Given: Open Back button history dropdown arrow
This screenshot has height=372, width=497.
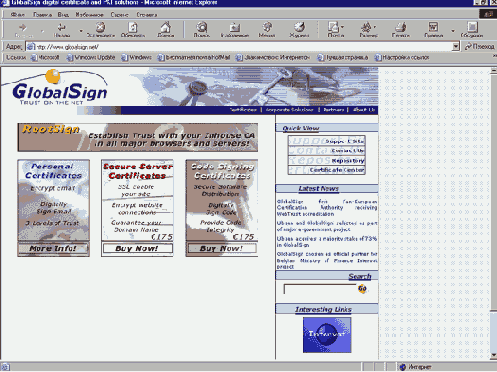Looking at the screenshot, I should (81, 31).
